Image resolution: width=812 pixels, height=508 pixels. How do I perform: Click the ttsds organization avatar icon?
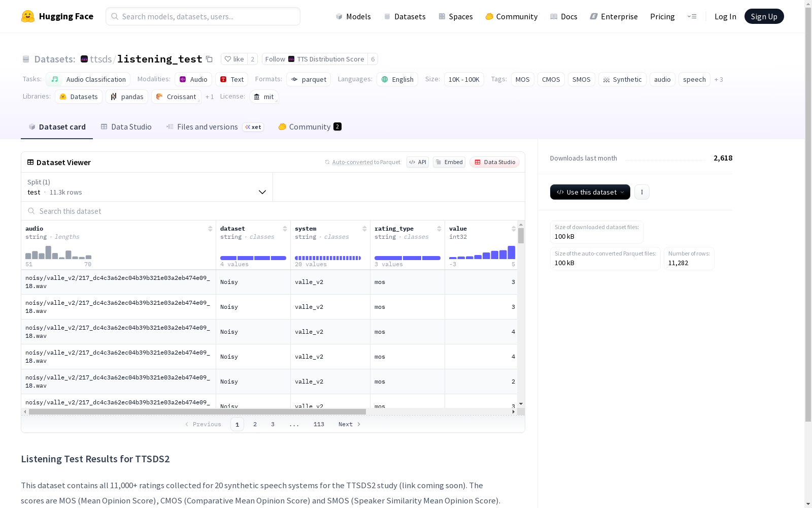coord(84,59)
